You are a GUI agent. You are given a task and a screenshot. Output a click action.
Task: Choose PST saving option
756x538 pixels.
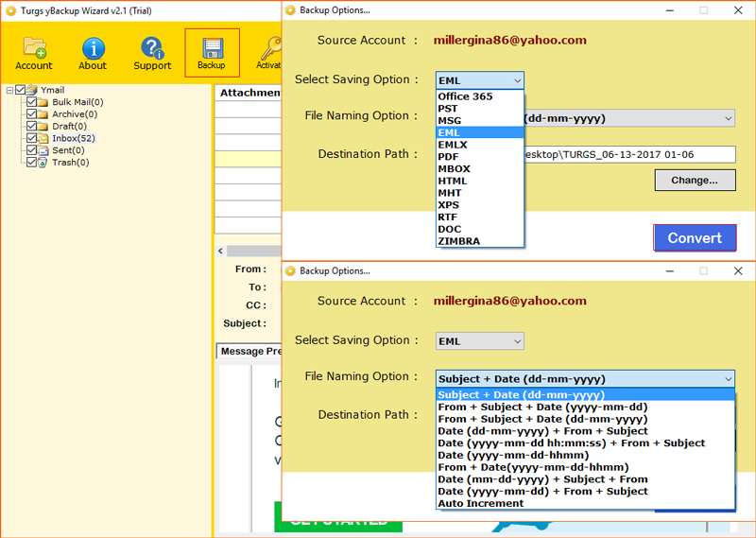[x=480, y=109]
